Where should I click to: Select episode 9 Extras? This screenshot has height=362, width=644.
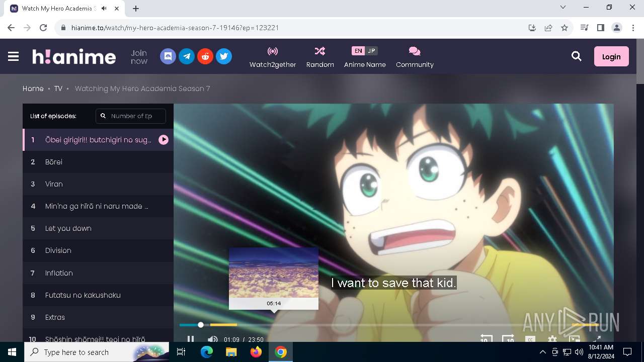pos(98,317)
